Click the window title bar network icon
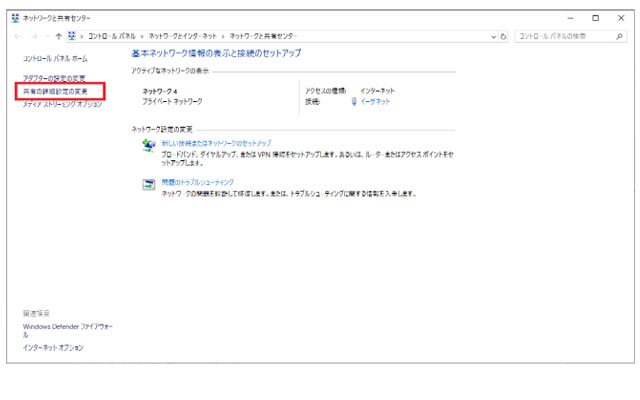This screenshot has width=640, height=400. pyautogui.click(x=16, y=18)
